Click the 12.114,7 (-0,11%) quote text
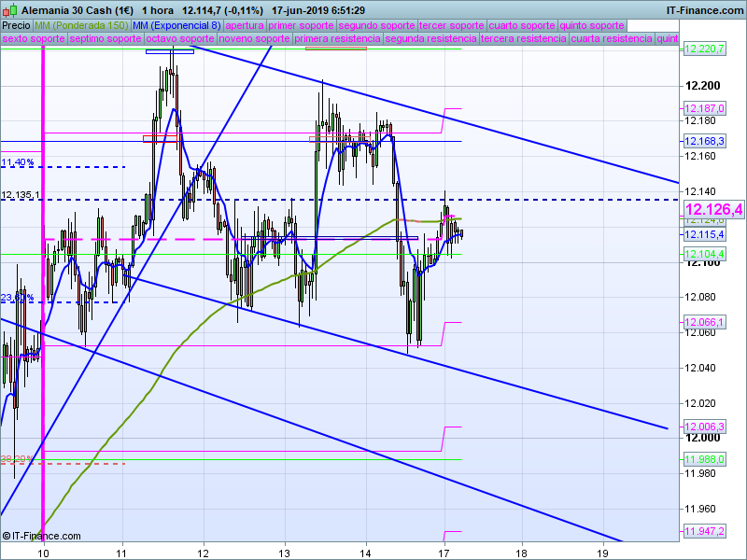The image size is (747, 560). pyautogui.click(x=222, y=10)
